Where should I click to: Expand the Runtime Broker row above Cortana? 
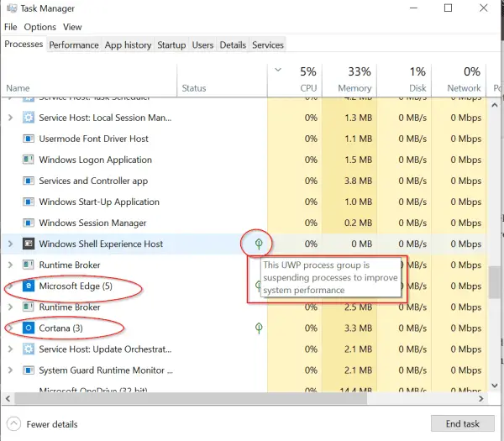10,307
